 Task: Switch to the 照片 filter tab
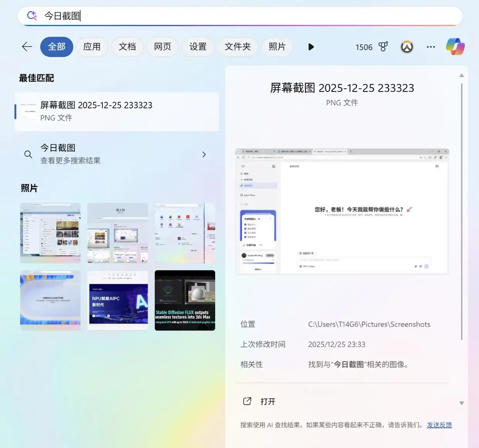(x=278, y=47)
